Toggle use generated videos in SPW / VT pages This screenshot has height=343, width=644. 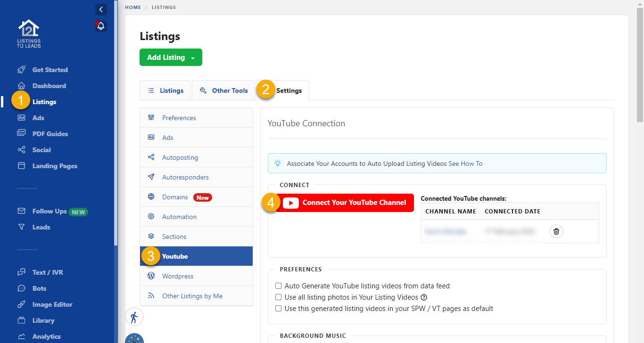pyautogui.click(x=279, y=309)
